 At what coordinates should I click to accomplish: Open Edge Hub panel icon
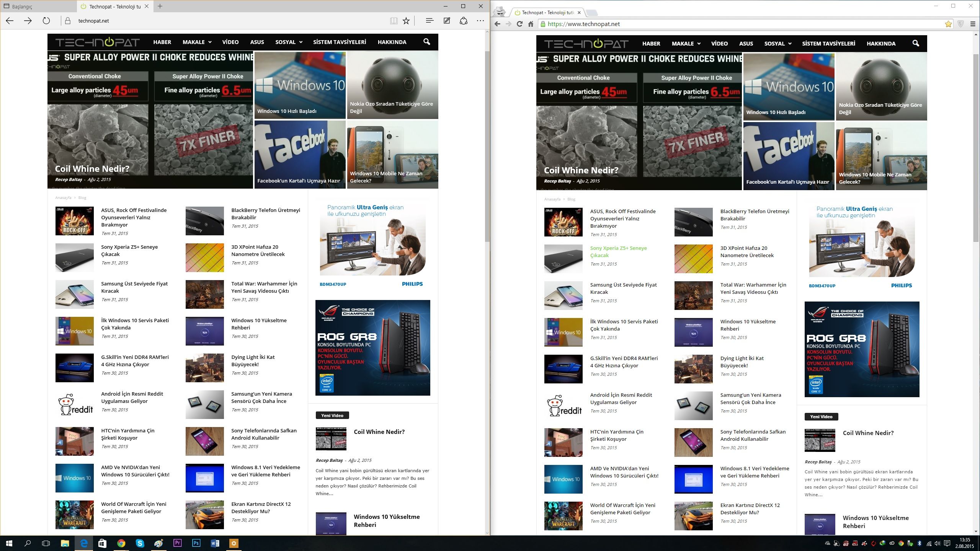pyautogui.click(x=430, y=21)
